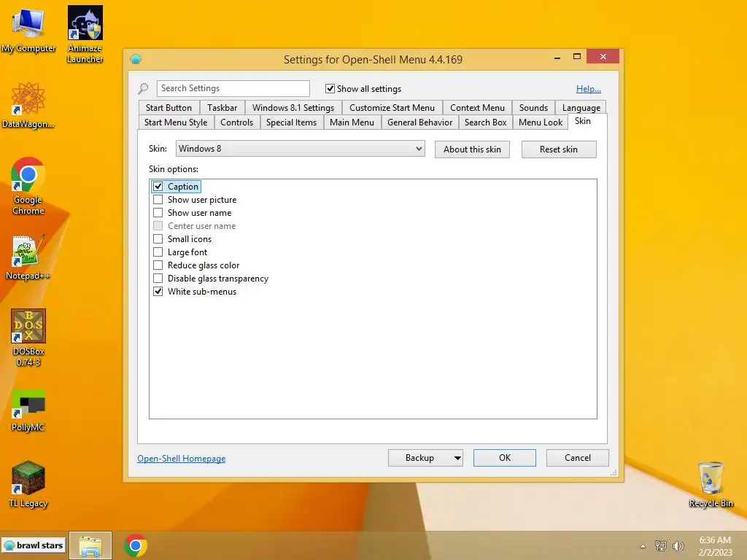Viewport: 747px width, 560px height.
Task: Launch Animaze Launcher desktop shortcut
Action: coord(85,34)
